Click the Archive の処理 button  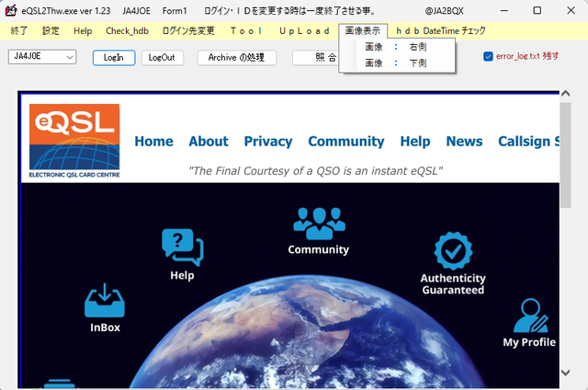(x=237, y=57)
